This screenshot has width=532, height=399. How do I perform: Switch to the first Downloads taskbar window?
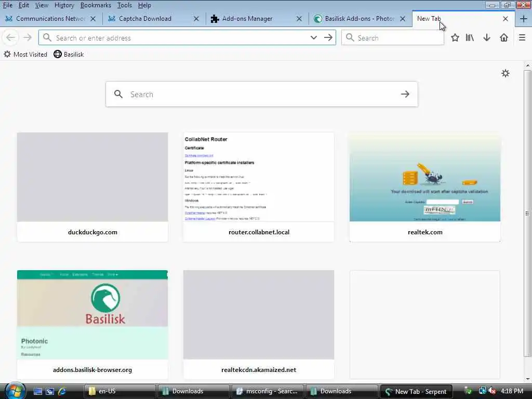(x=194, y=391)
